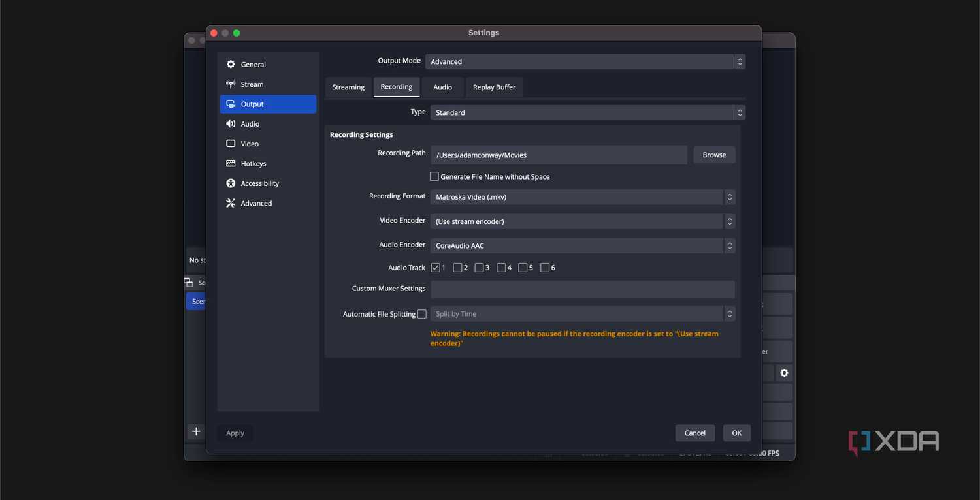
Task: Open General settings in the sidebar
Action: point(268,65)
